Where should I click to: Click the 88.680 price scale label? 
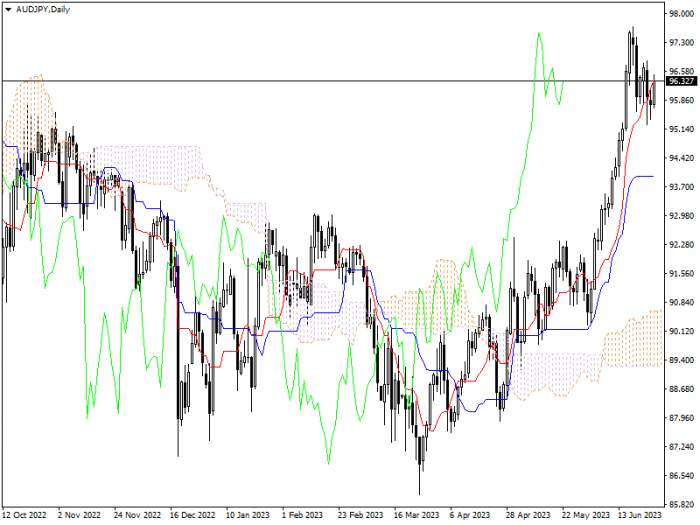coord(682,389)
